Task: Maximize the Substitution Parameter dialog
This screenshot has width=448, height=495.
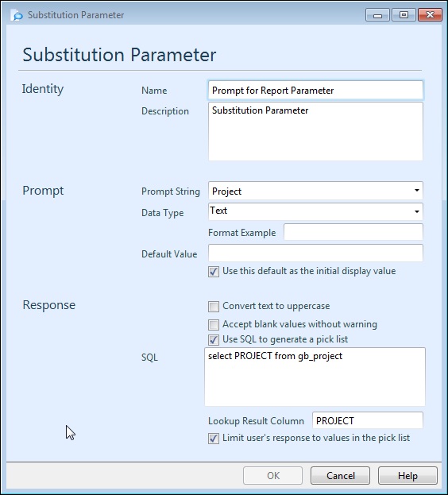Action: coord(404,15)
